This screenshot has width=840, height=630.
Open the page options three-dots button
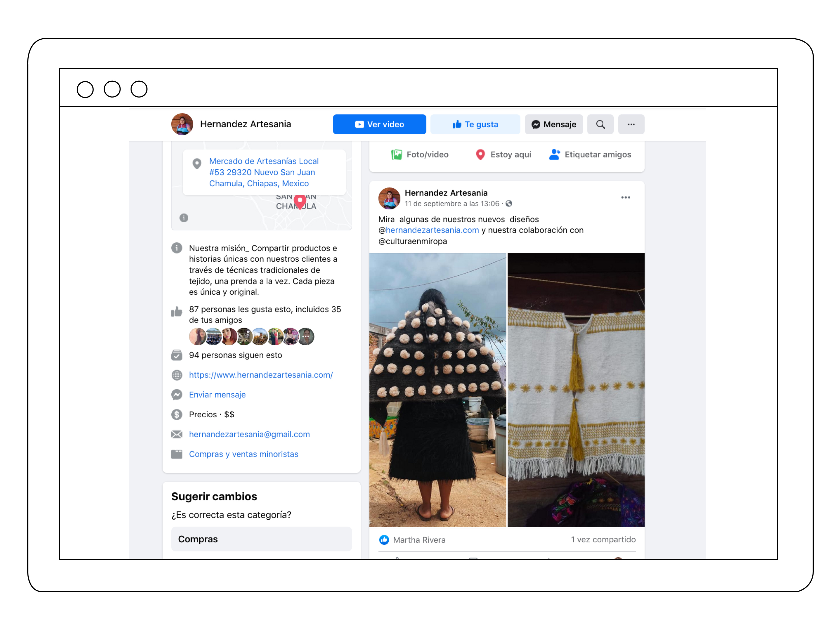[x=631, y=124]
